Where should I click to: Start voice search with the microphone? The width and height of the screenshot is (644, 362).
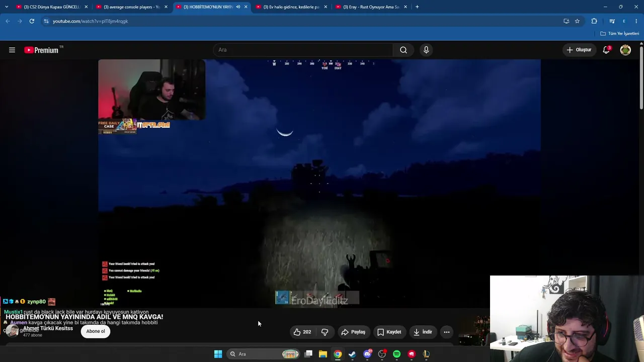pos(426,50)
